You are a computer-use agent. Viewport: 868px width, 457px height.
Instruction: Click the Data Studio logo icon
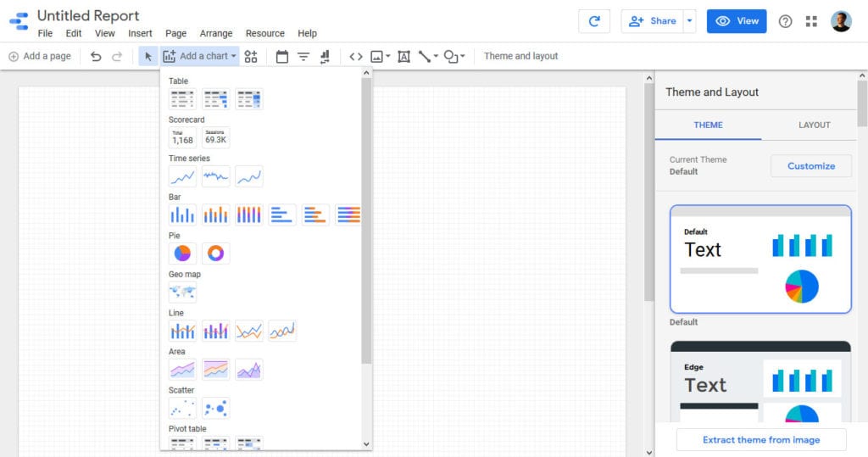pos(19,21)
